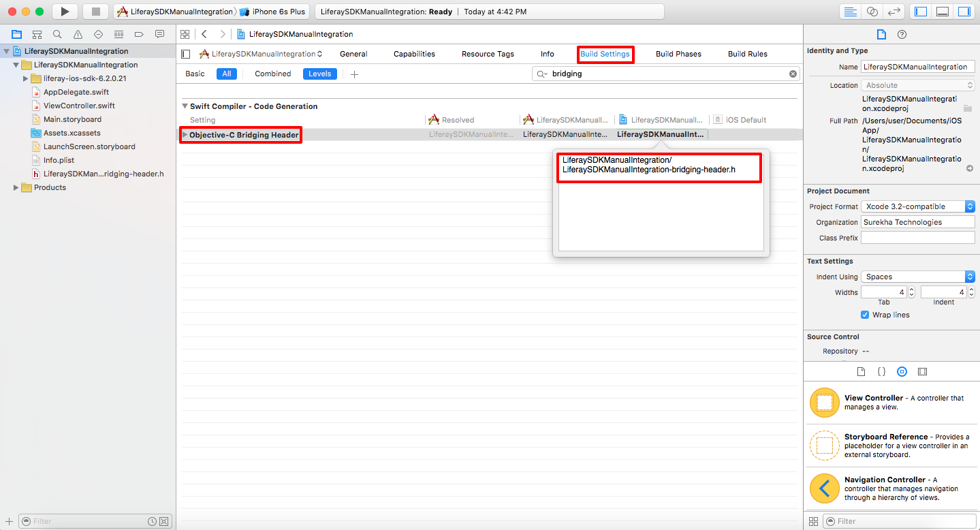Hide the Utilities pane
The image size is (980, 530).
[964, 12]
